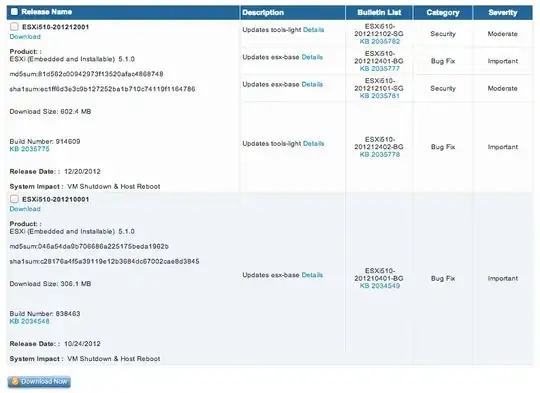Check the ESXi510-201212001 release checkbox
Image resolution: width=540 pixels, height=393 pixels.
click(14, 27)
